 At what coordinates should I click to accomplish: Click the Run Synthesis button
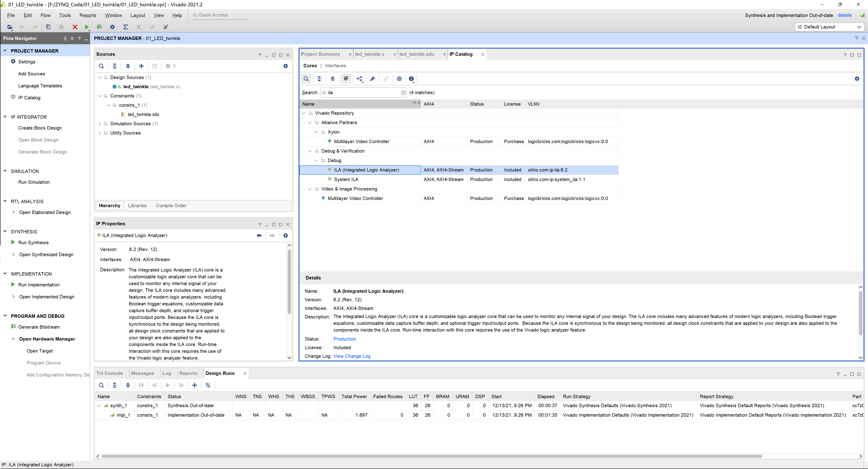[33, 243]
